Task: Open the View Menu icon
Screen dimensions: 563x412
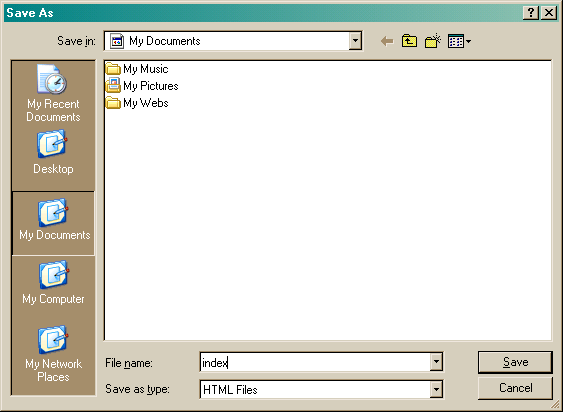Action: pyautogui.click(x=459, y=41)
